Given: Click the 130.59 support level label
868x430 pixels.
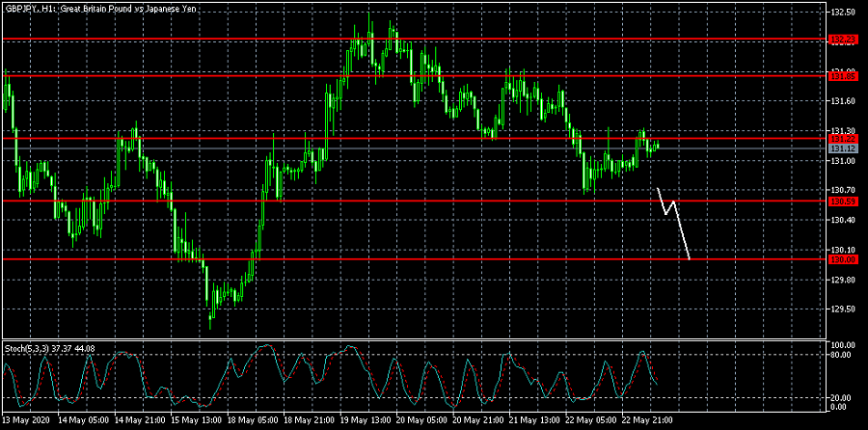Looking at the screenshot, I should click(x=843, y=202).
